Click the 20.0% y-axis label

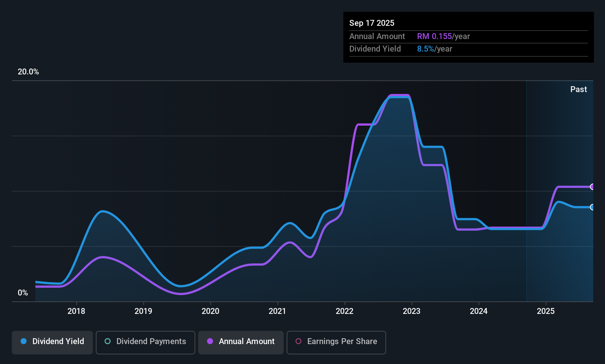point(28,72)
